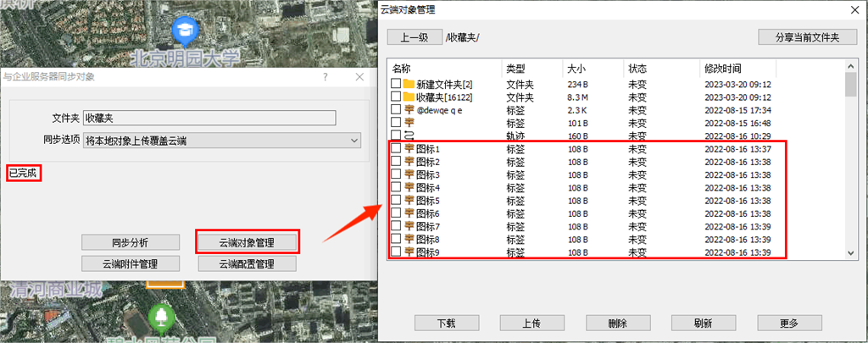Sort list by 修改时间 column header
The height and width of the screenshot is (343, 868).
(723, 68)
